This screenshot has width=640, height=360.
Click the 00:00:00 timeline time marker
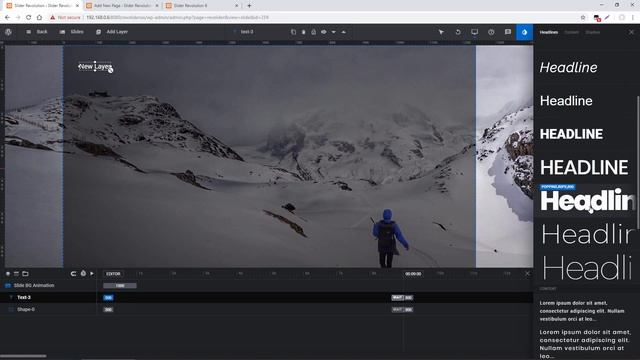tap(413, 274)
